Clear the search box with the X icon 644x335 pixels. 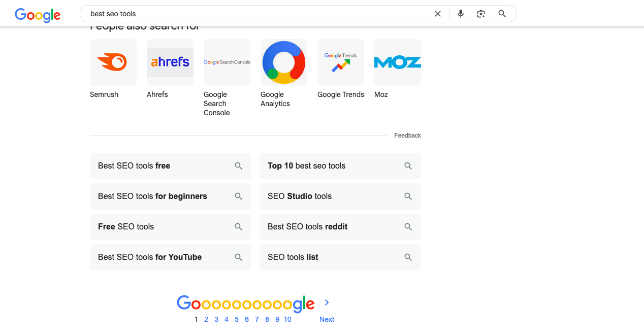point(438,14)
